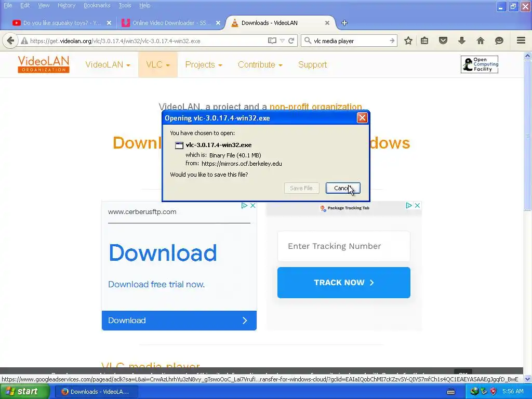
Task: Click the URL address field
Action: click(148, 41)
